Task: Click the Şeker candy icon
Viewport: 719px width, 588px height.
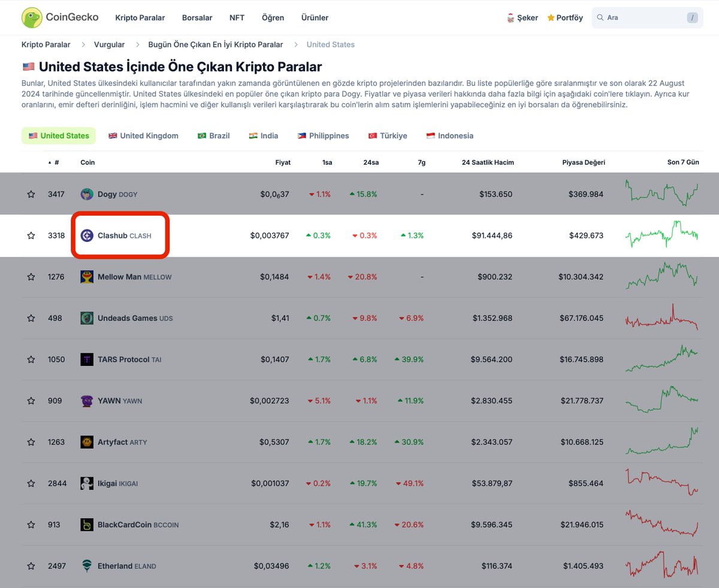Action: (x=510, y=18)
